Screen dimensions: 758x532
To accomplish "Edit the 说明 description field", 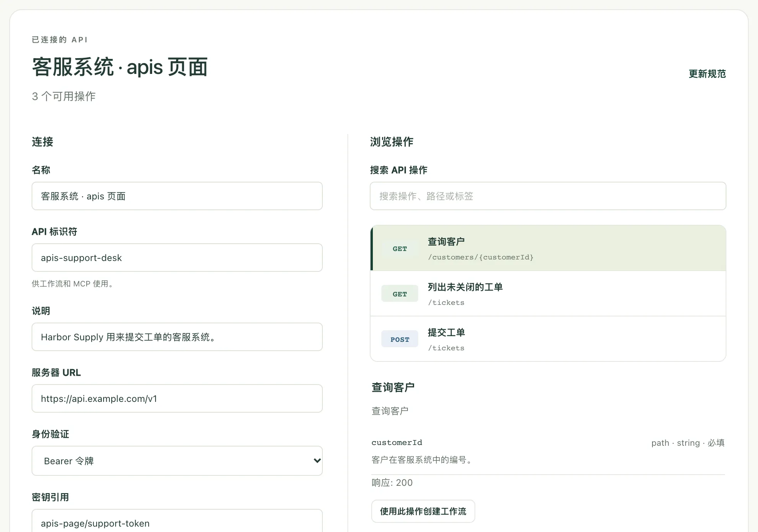I will click(x=177, y=337).
